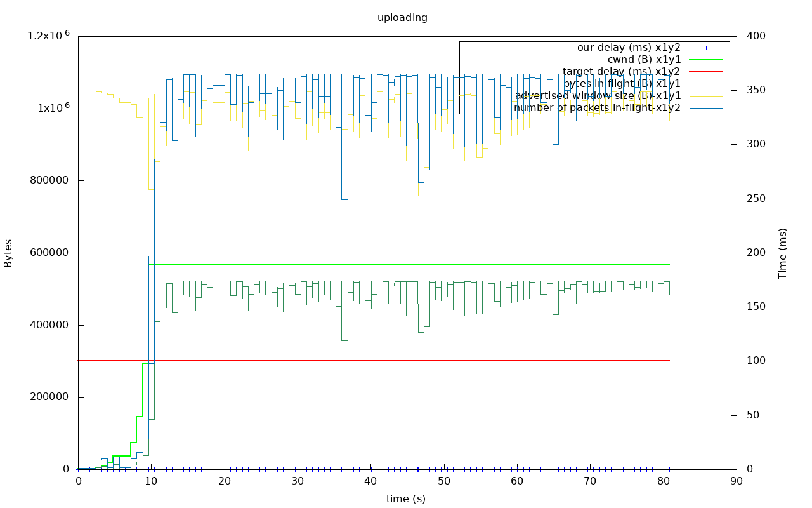Screen dimensions: 812x508
Task: Click the "40" tick on time (s) axis
Action: point(371,481)
